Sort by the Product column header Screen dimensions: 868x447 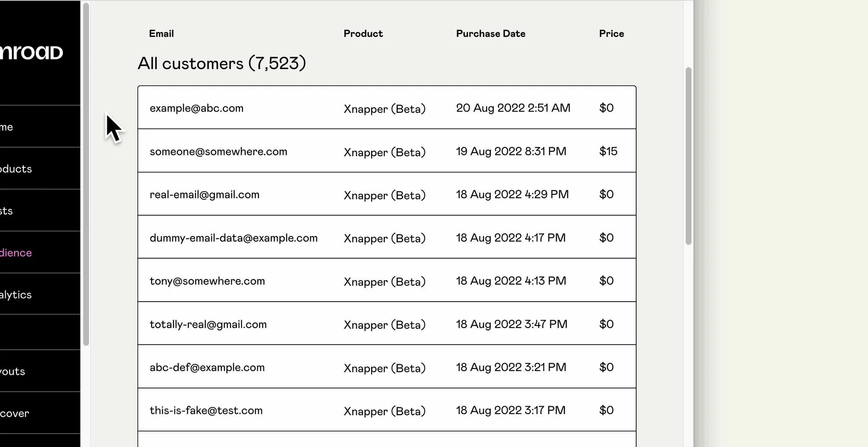tap(363, 33)
